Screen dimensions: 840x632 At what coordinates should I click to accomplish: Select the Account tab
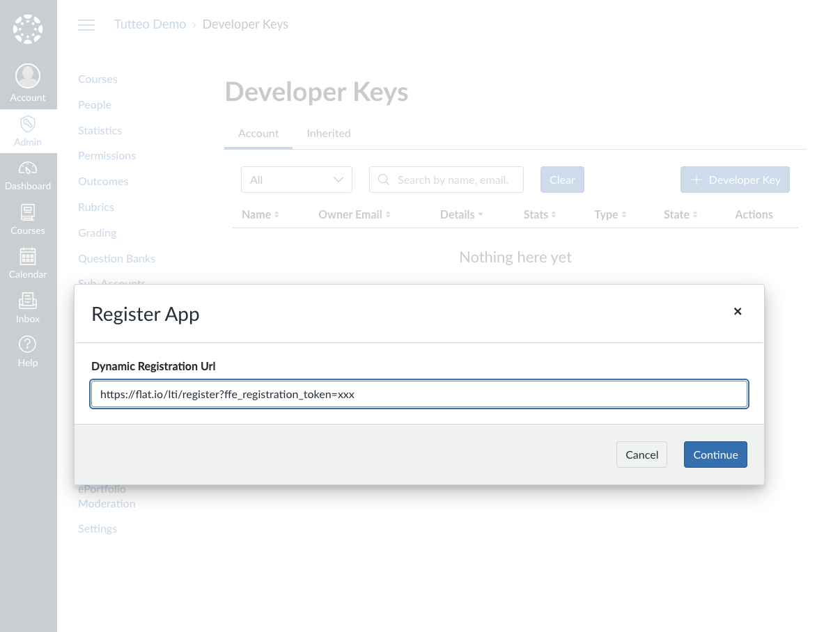(x=258, y=133)
